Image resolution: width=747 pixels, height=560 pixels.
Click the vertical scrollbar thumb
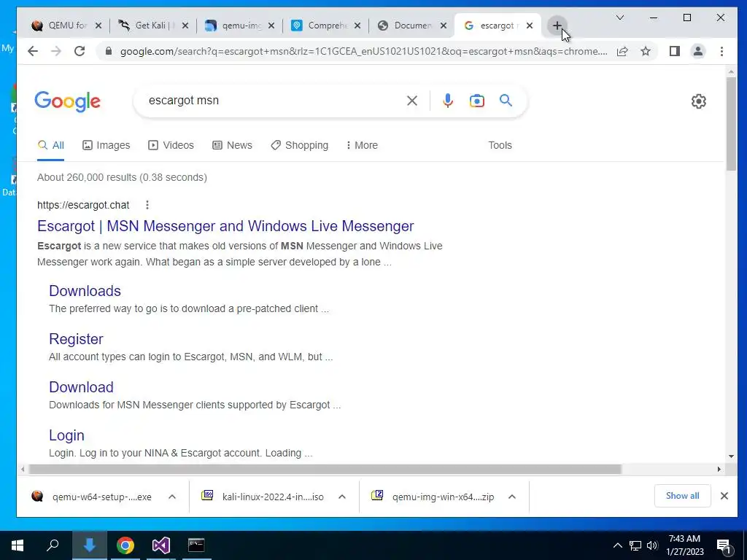point(731,124)
